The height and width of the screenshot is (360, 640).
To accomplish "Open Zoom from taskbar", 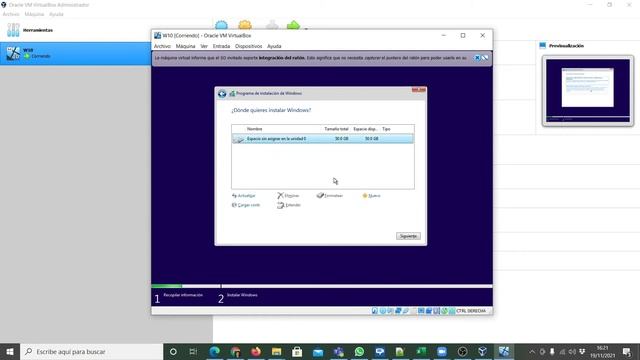I will (442, 351).
